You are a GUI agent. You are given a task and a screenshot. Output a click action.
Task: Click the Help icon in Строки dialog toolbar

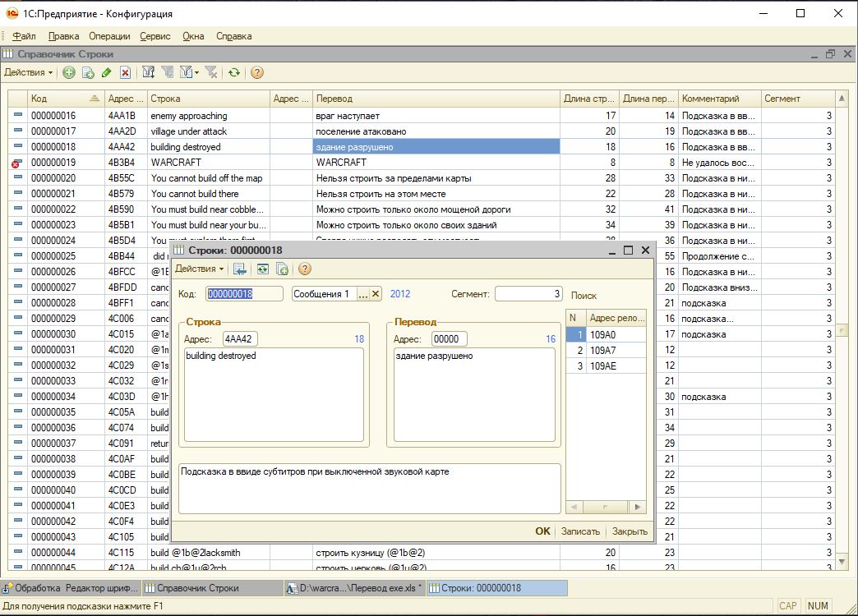(x=305, y=269)
